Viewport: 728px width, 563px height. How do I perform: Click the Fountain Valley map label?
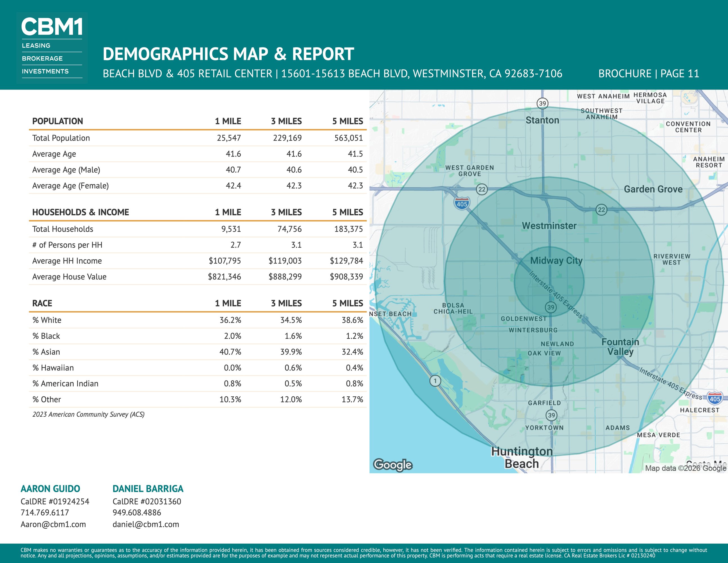[x=620, y=347]
